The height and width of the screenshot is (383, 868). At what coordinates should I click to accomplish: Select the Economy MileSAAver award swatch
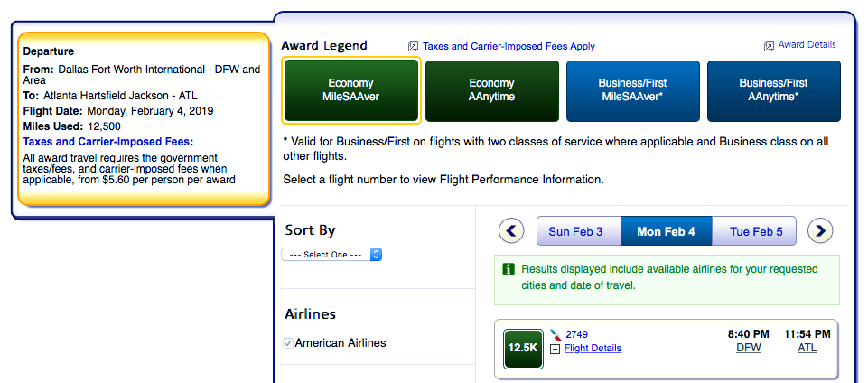[351, 90]
